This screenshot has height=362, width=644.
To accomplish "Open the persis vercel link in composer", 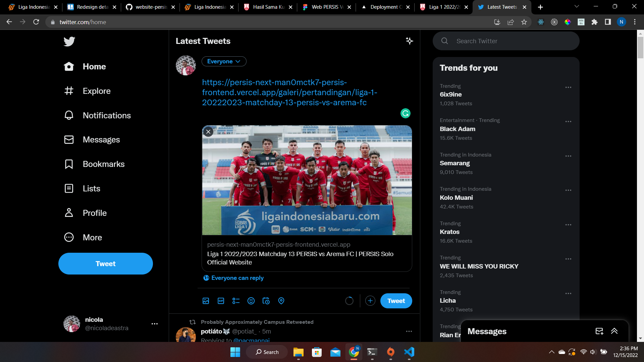I will (x=289, y=93).
